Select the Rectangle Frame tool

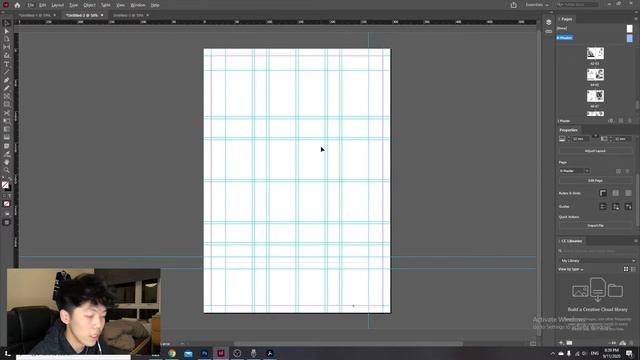[x=7, y=96]
